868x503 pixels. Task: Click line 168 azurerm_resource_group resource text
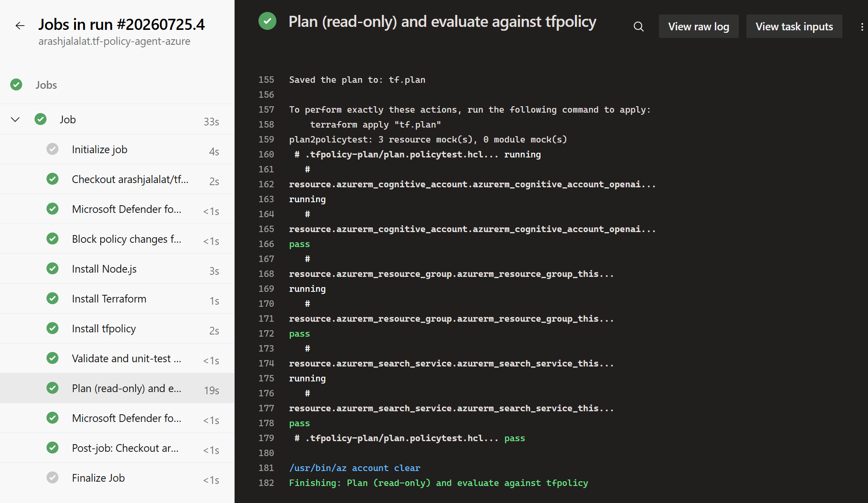pyautogui.click(x=451, y=274)
